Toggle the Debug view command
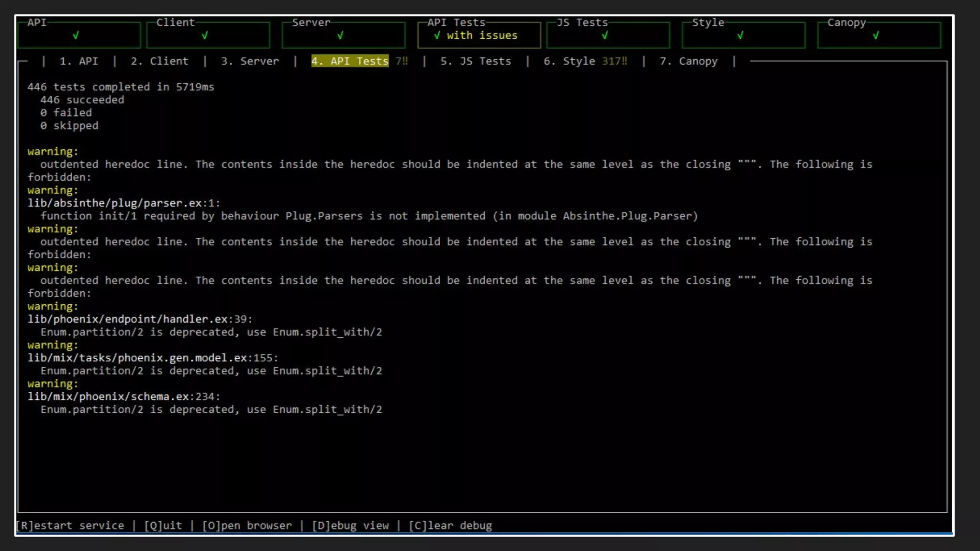This screenshot has width=980, height=551. coord(350,526)
